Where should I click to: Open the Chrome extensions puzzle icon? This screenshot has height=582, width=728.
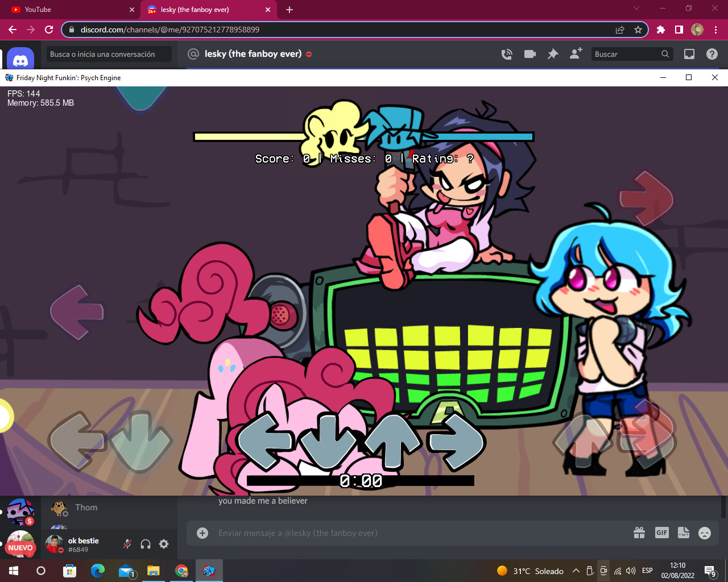pos(661,30)
